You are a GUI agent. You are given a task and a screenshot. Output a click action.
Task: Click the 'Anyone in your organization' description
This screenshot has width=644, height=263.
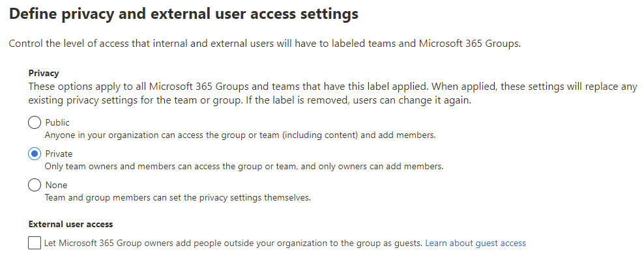pos(239,135)
